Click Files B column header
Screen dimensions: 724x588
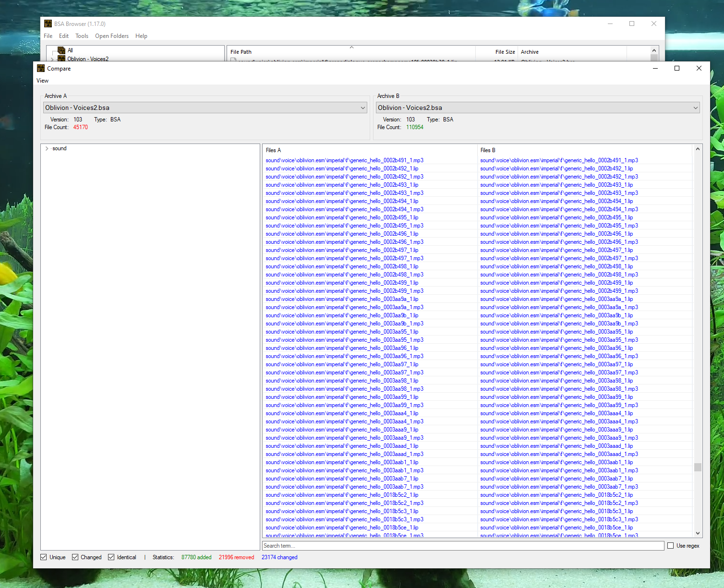(585, 150)
